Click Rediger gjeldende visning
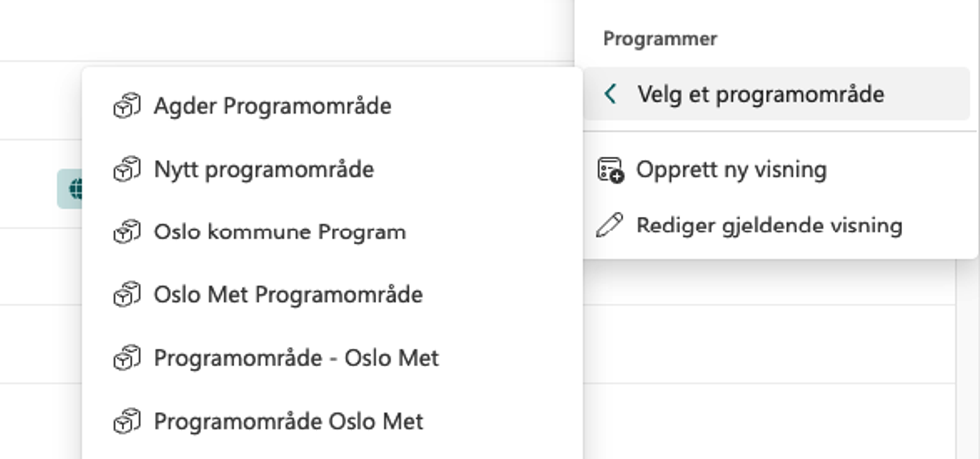The width and height of the screenshot is (980, 459). tap(769, 225)
